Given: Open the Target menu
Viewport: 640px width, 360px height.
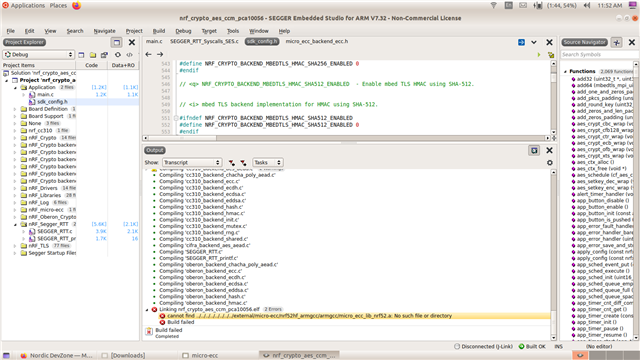Looking at the screenshot, I should (x=209, y=31).
